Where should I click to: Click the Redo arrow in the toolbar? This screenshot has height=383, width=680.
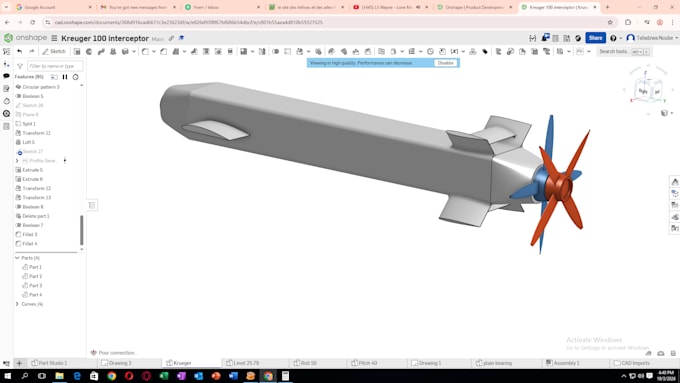click(x=31, y=51)
